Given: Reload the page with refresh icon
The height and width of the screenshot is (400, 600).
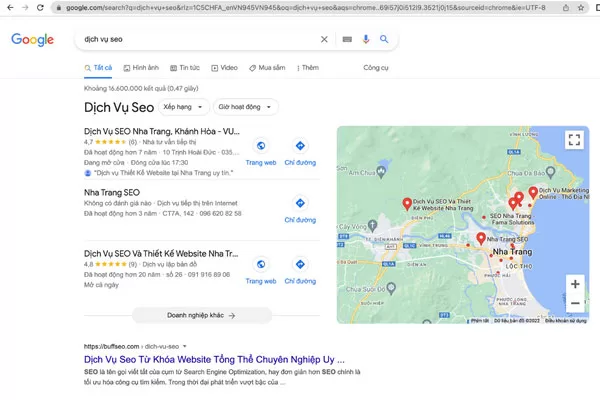Looking at the screenshot, I should [40, 7].
